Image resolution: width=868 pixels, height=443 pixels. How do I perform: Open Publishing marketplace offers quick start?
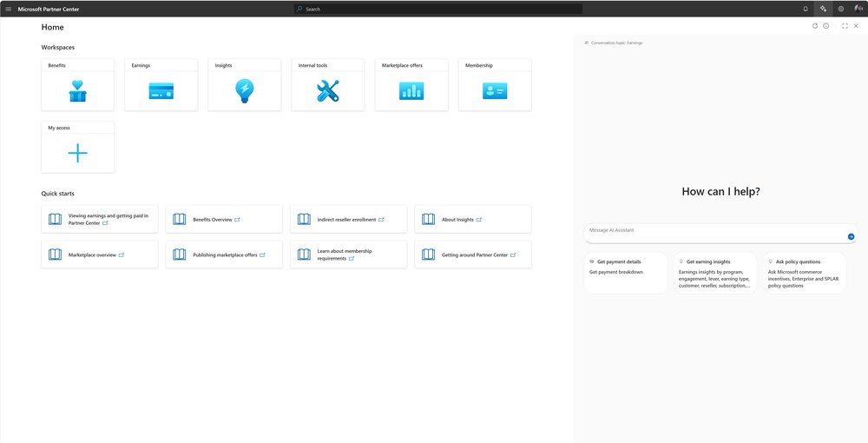[x=225, y=255]
